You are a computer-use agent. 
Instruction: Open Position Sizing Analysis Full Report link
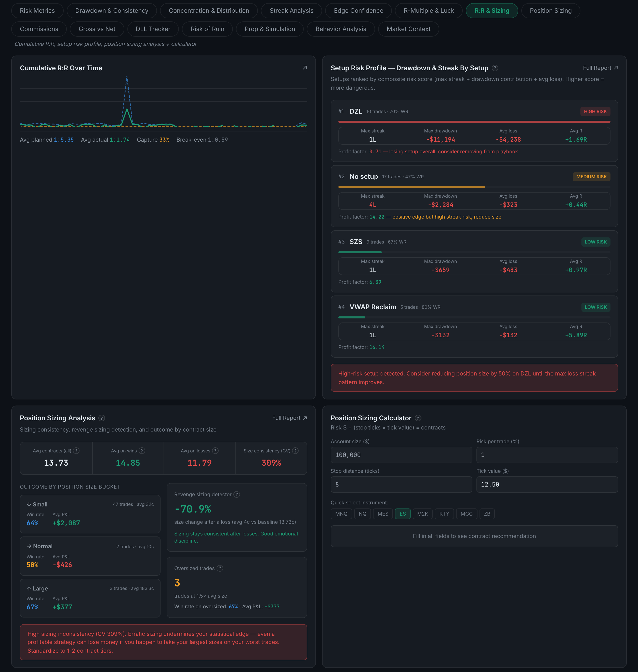click(x=289, y=418)
